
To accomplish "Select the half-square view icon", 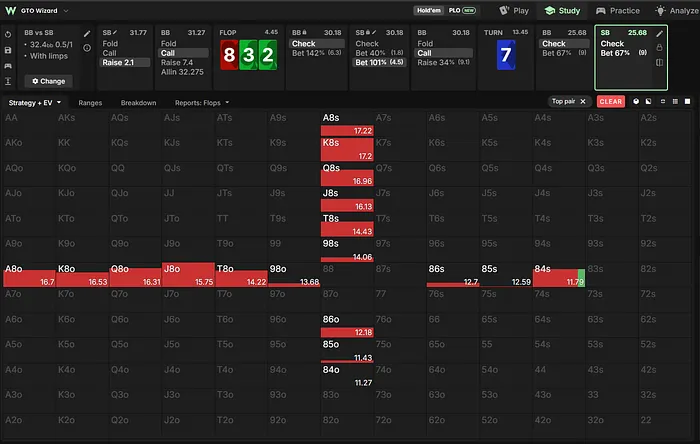I will 648,102.
